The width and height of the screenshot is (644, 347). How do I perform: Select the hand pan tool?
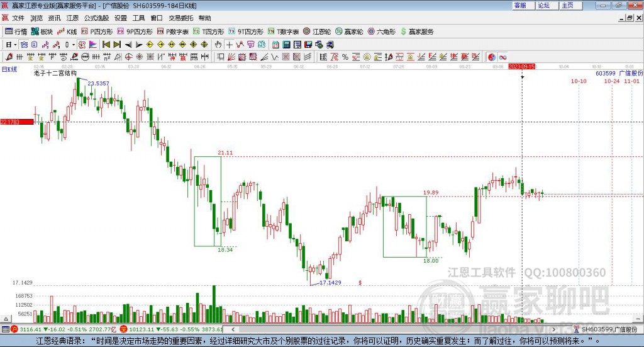(218, 45)
